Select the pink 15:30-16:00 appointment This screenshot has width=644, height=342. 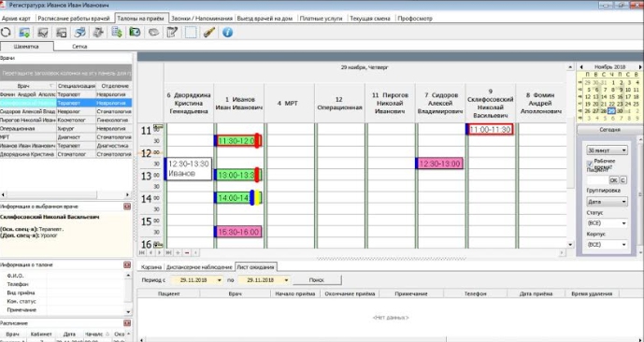[x=237, y=232]
